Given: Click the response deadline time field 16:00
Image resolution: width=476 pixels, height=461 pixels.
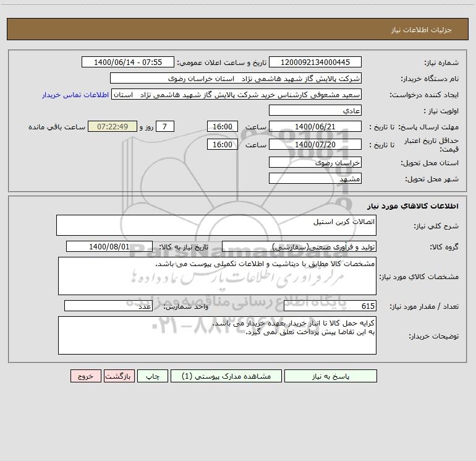Looking at the screenshot, I should click(x=222, y=126).
